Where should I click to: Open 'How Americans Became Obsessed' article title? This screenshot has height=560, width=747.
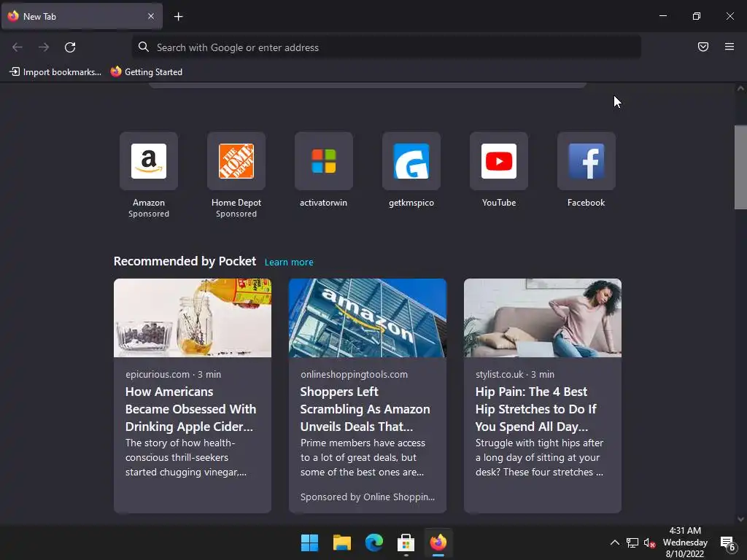tap(190, 409)
